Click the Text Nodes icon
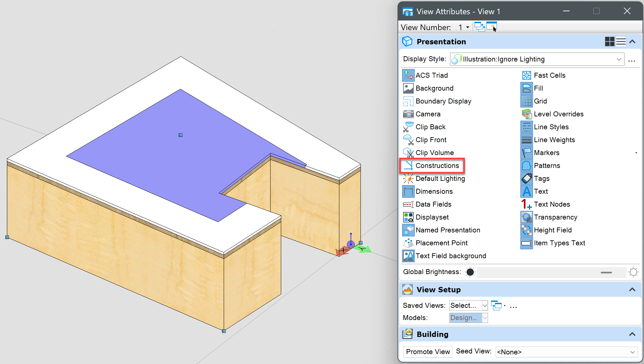Viewport: 644px width, 364px height. [x=526, y=204]
